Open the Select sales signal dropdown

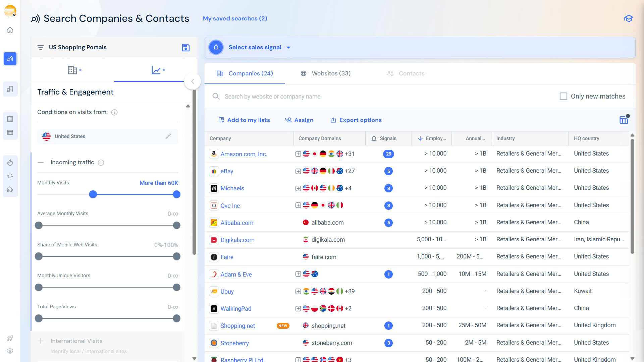point(259,47)
